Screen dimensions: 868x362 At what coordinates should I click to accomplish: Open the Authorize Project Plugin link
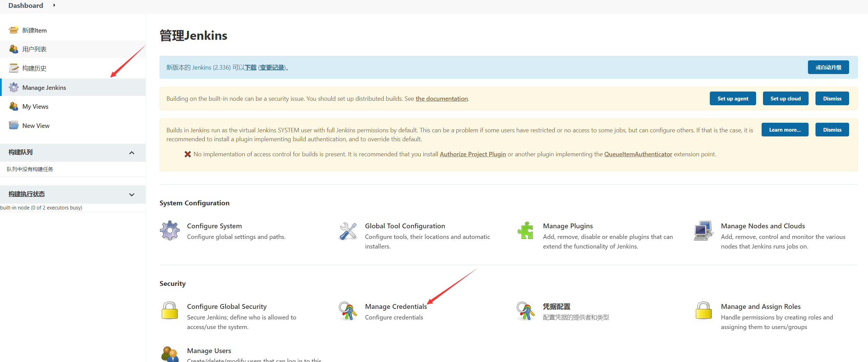click(x=473, y=154)
